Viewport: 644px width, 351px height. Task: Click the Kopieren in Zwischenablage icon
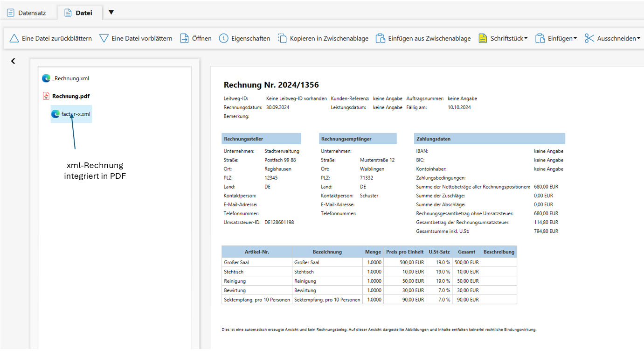282,38
